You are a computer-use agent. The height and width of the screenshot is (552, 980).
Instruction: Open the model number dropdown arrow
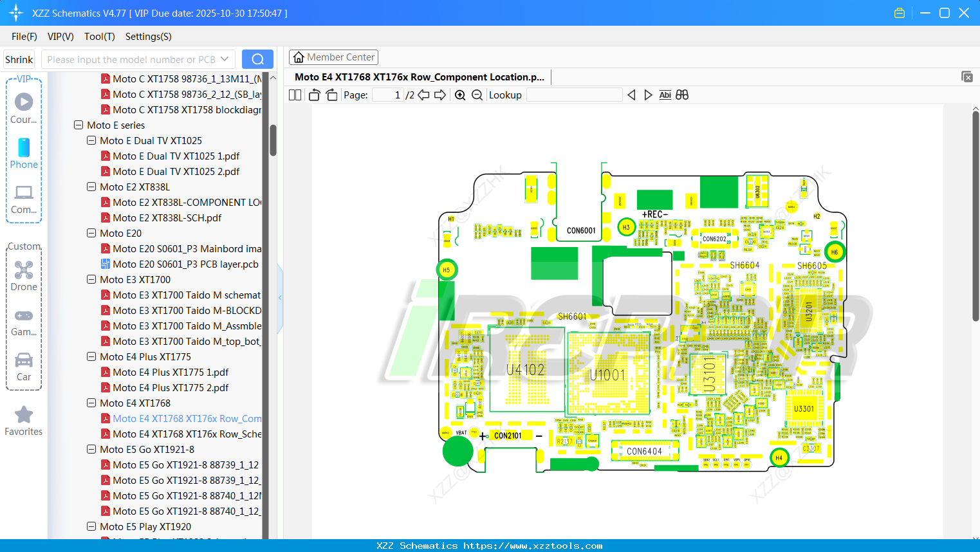[225, 59]
